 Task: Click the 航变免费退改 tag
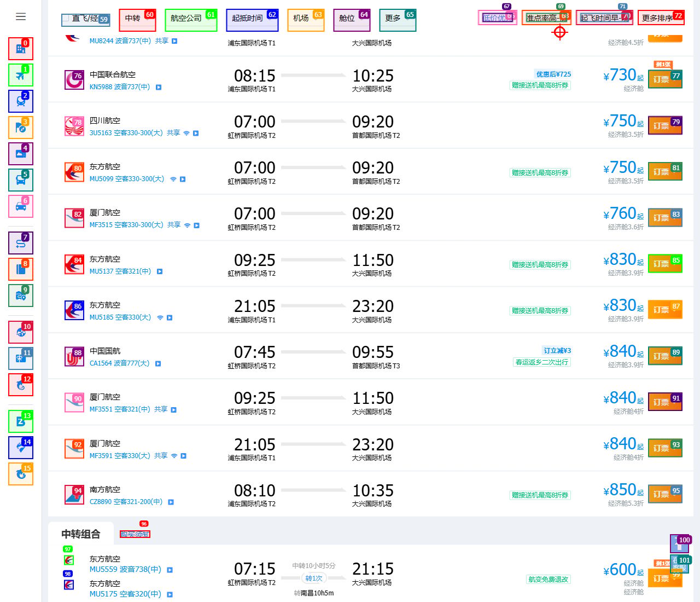(x=548, y=579)
